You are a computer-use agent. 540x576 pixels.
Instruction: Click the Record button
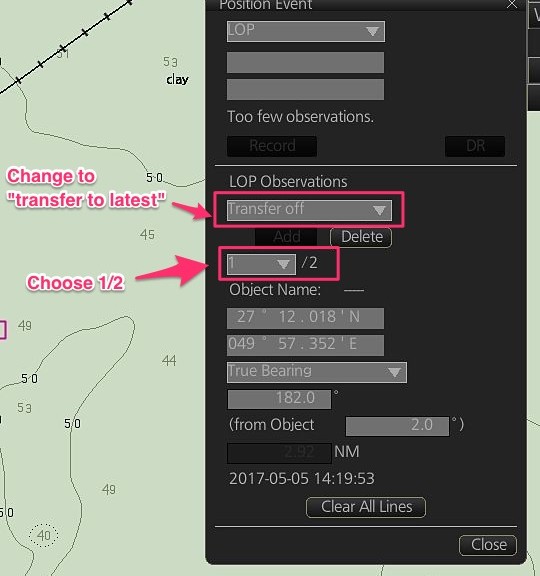(x=272, y=146)
